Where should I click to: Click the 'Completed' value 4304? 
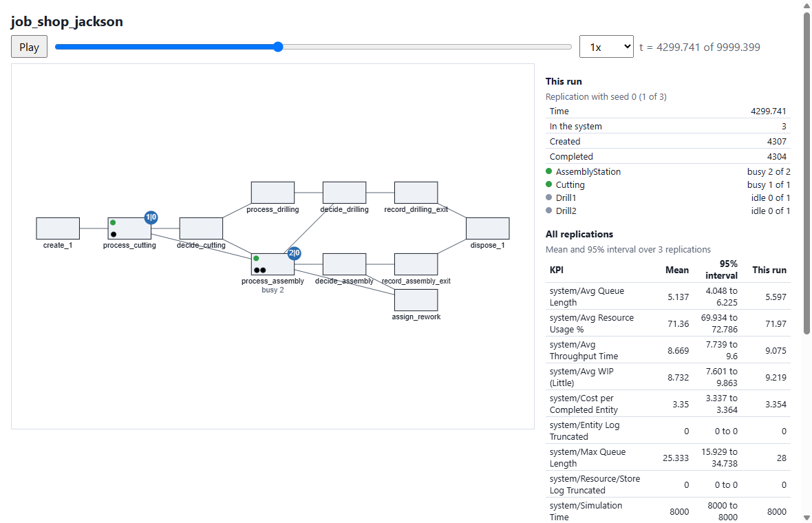tap(776, 156)
